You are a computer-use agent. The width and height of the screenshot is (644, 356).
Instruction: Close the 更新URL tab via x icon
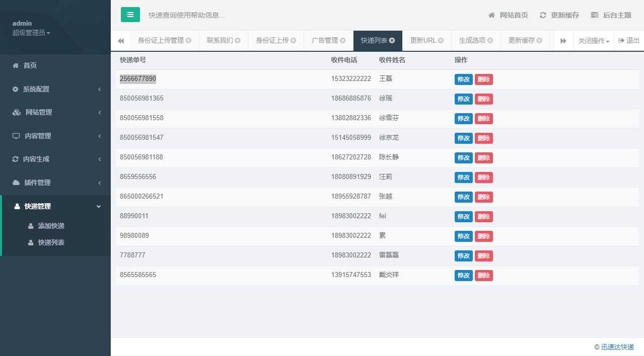441,40
